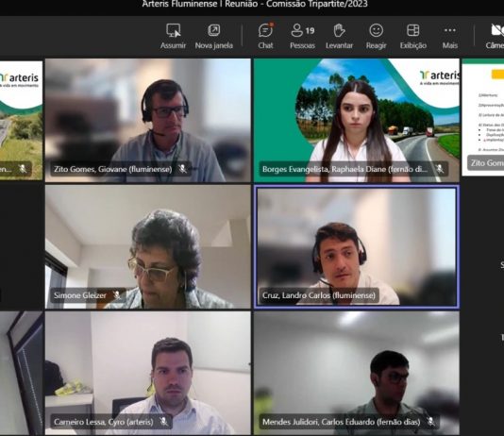Open Nova janela pop-out icon

(213, 30)
